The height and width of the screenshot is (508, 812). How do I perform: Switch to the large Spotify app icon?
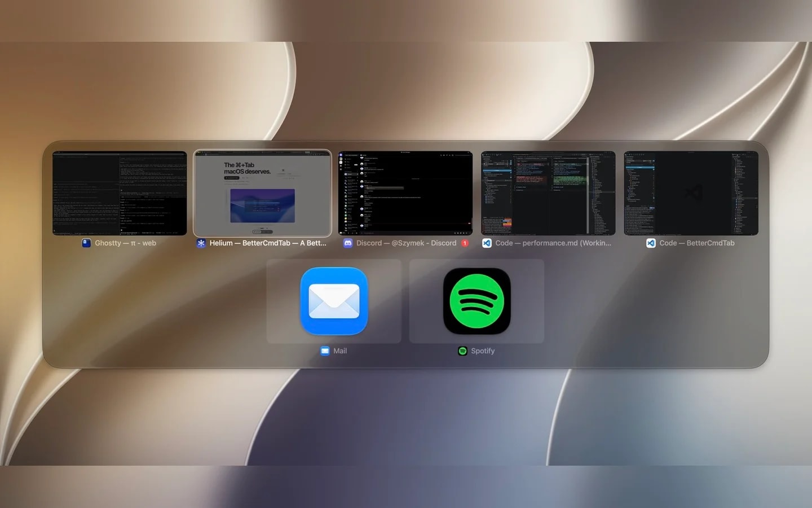click(476, 301)
